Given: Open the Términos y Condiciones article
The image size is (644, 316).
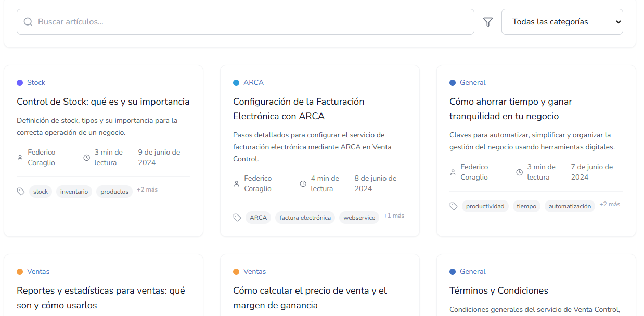Looking at the screenshot, I should point(499,290).
